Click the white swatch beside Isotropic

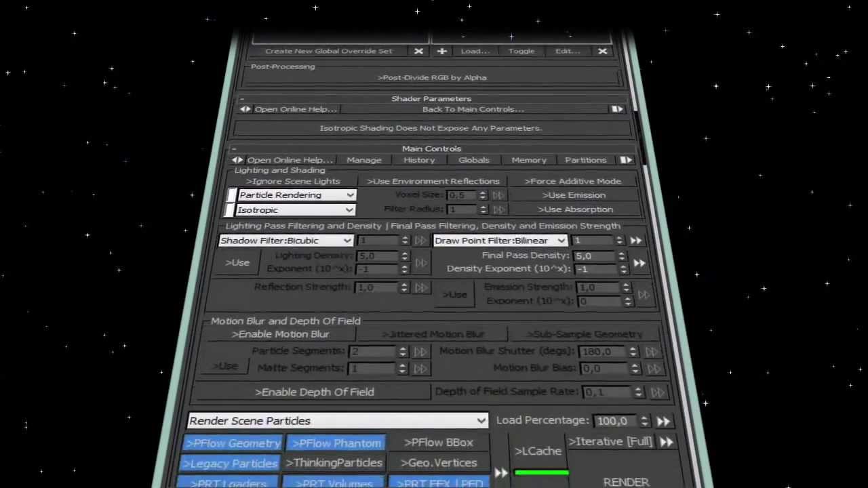[x=229, y=210]
